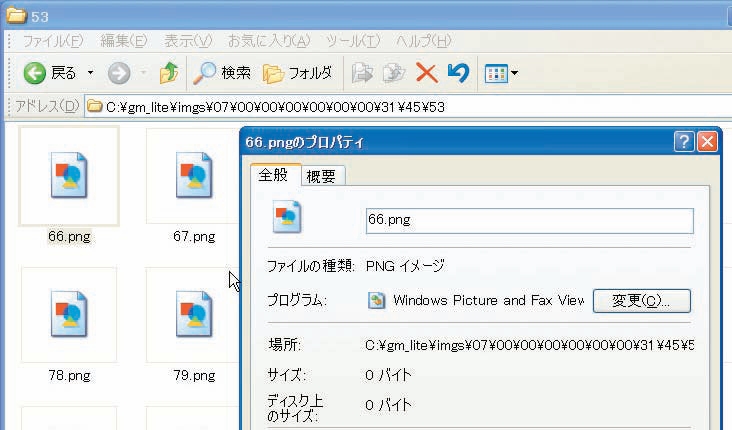Image resolution: width=732 pixels, height=430 pixels.
Task: Click the 78.png file name label
Action: (x=69, y=375)
